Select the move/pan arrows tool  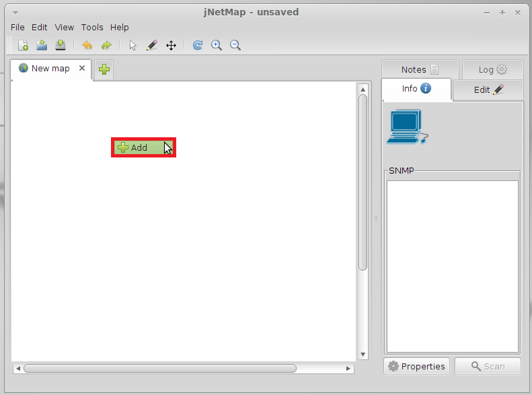171,45
